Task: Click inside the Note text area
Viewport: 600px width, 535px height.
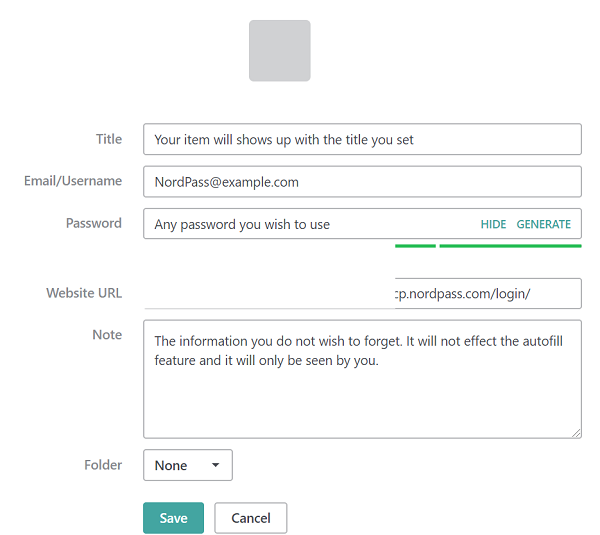Action: coord(362,390)
